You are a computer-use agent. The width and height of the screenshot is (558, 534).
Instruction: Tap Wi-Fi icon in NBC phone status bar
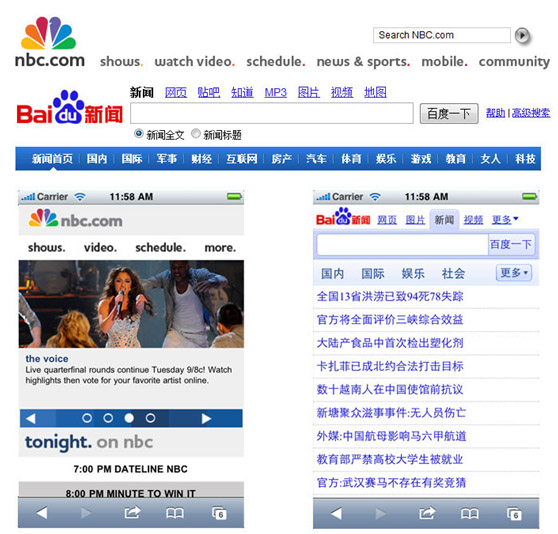(x=80, y=197)
